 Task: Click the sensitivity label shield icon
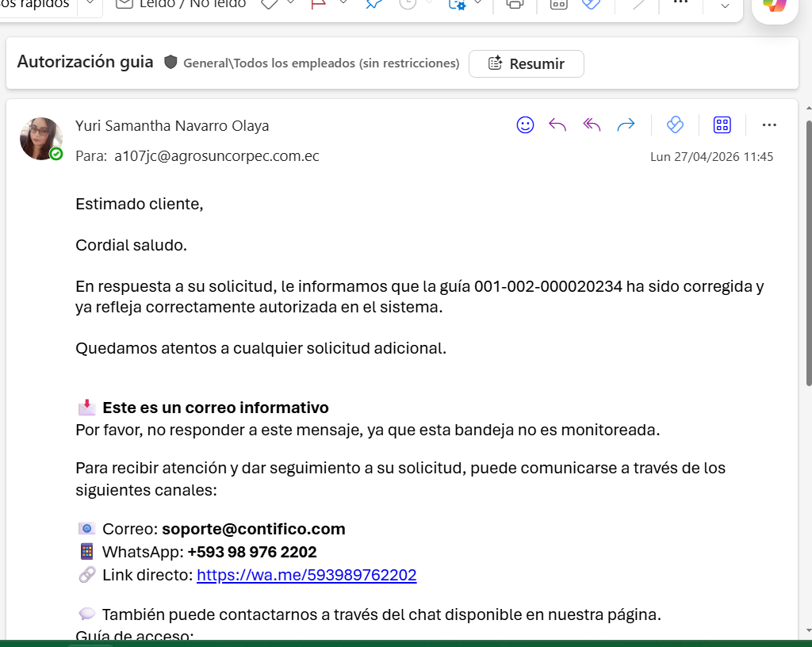(x=170, y=62)
